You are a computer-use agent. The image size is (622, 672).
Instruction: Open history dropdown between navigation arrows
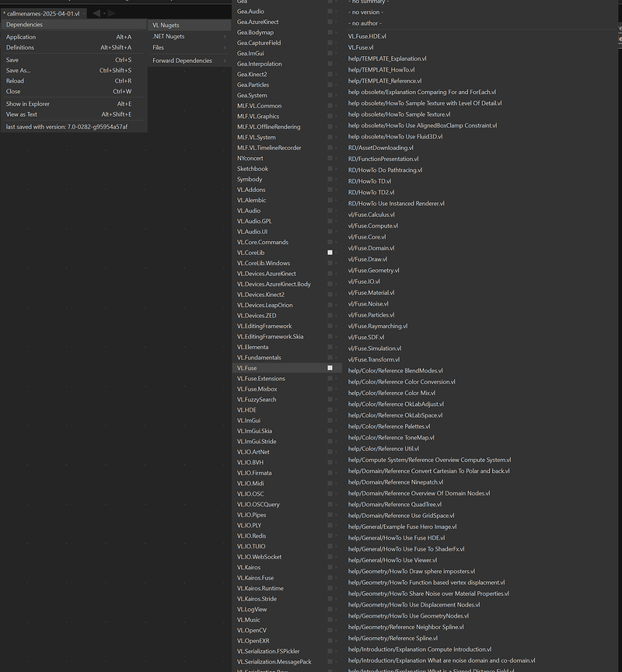click(104, 13)
